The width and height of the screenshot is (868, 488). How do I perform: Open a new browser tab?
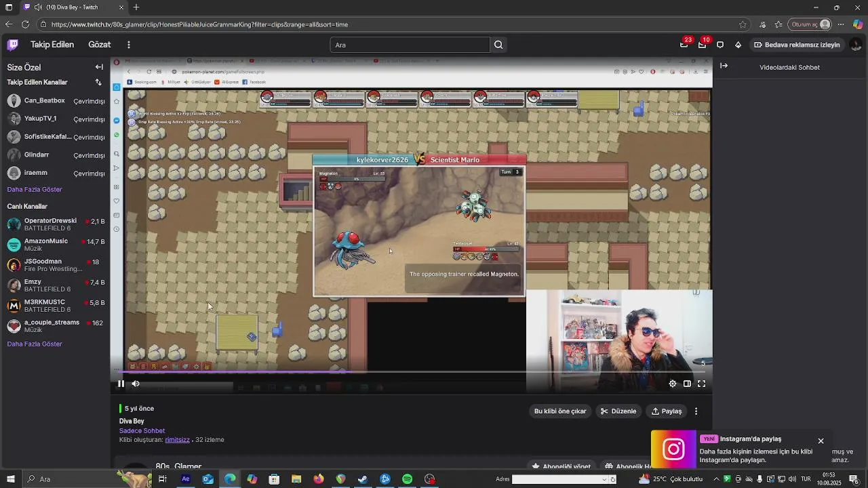point(136,7)
